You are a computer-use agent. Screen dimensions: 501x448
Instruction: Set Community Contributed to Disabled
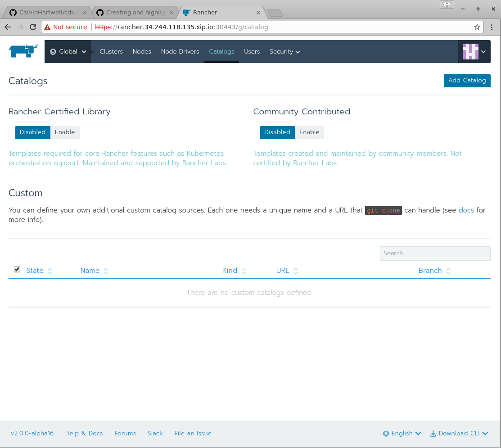pos(277,132)
